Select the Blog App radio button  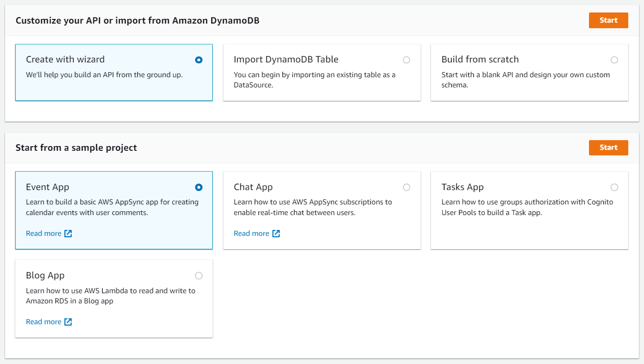199,276
